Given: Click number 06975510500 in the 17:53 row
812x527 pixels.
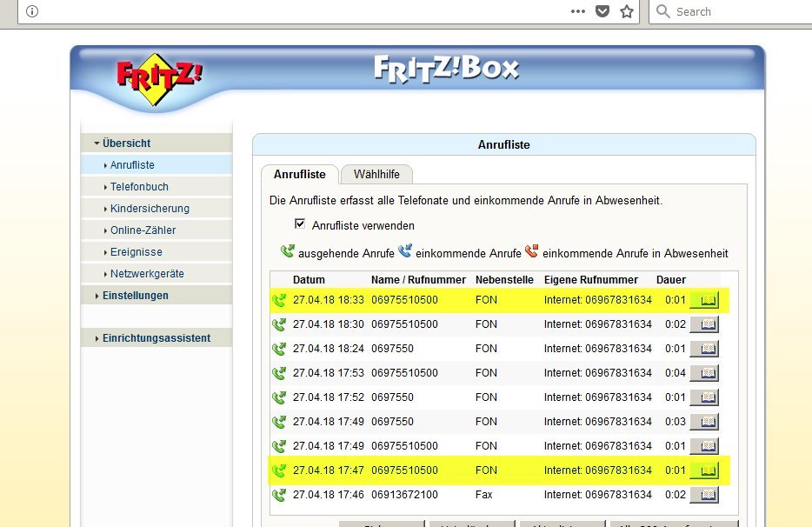Looking at the screenshot, I should click(404, 373).
